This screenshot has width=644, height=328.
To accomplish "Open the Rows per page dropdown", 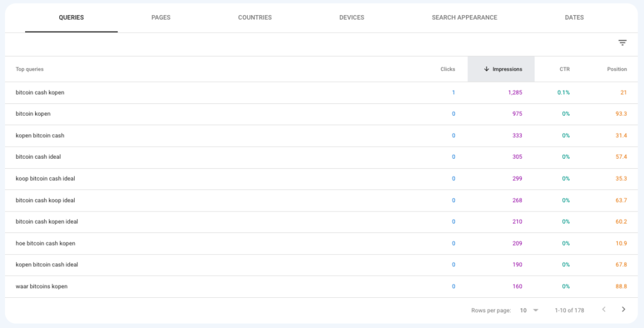I will click(529, 310).
